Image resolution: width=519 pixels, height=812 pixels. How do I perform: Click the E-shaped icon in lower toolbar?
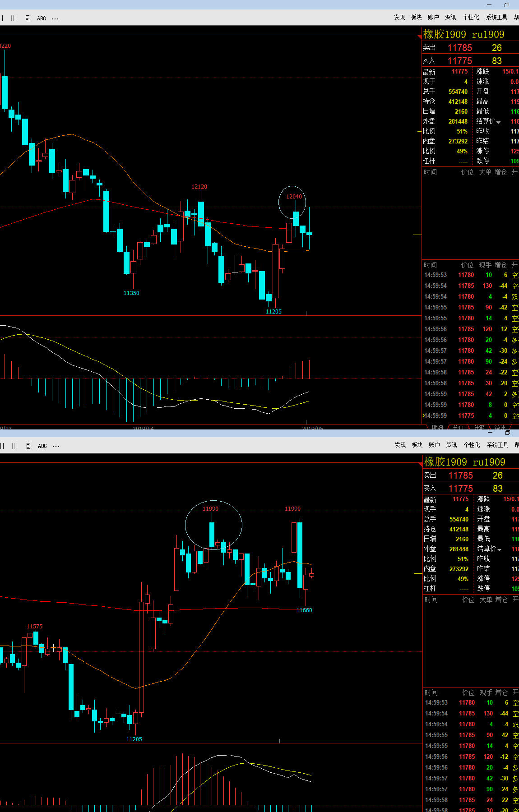(28, 446)
